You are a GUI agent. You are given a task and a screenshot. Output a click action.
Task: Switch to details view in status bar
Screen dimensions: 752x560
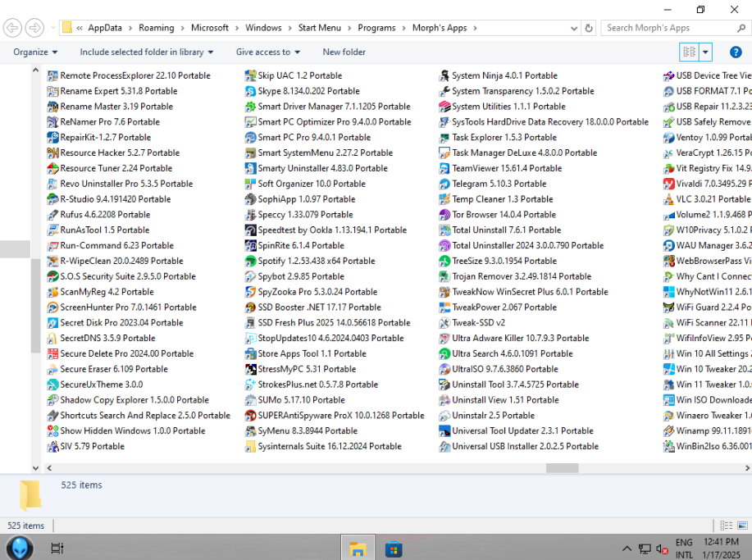tap(726, 526)
